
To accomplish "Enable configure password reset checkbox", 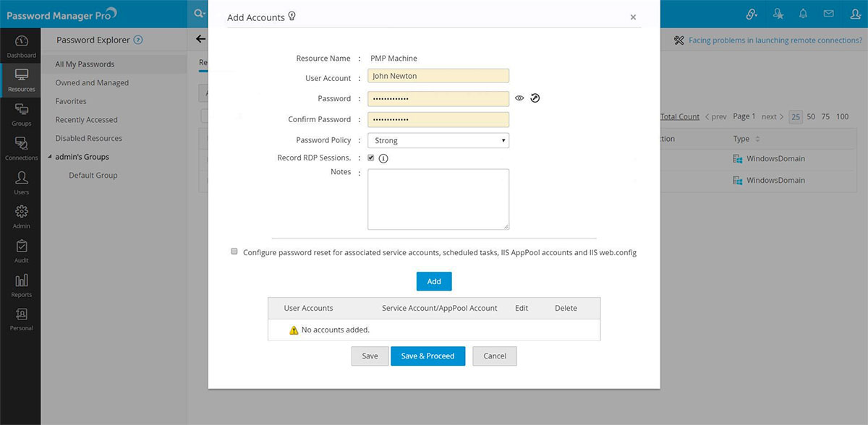I will 234,252.
